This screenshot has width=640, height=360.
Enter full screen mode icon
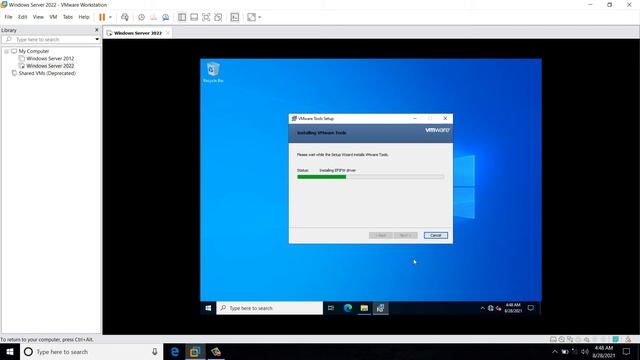[206, 17]
